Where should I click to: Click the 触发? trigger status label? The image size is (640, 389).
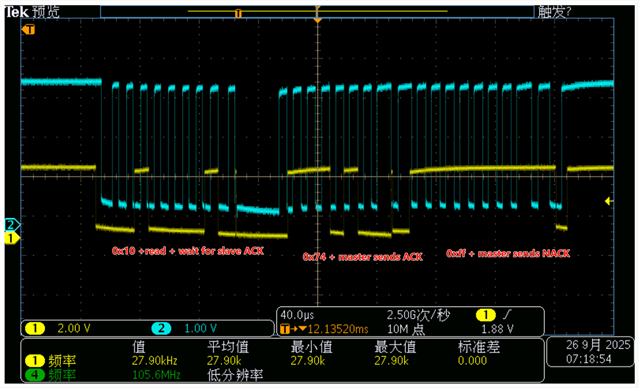555,12
